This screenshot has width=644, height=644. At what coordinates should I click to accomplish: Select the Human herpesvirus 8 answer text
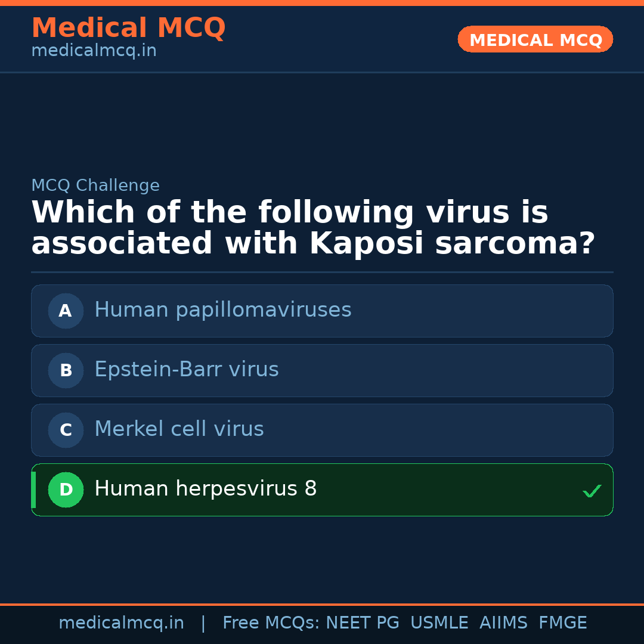click(x=205, y=489)
